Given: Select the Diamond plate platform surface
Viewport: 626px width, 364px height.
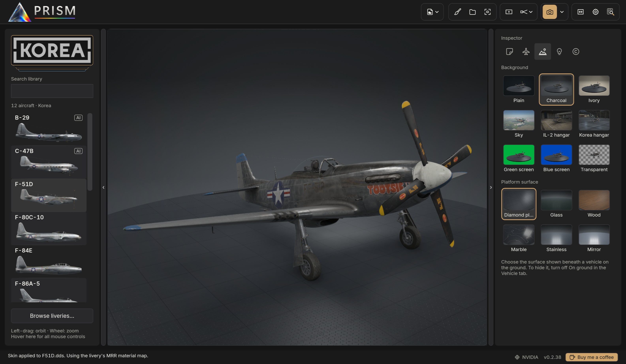Looking at the screenshot, I should (x=519, y=204).
